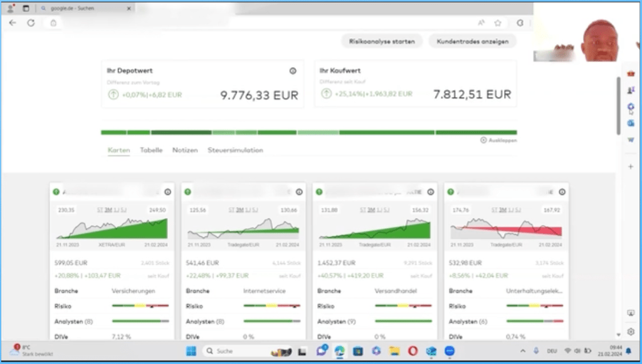
Task: Open info icon on the Versicherungen stock card
Action: pos(167,192)
